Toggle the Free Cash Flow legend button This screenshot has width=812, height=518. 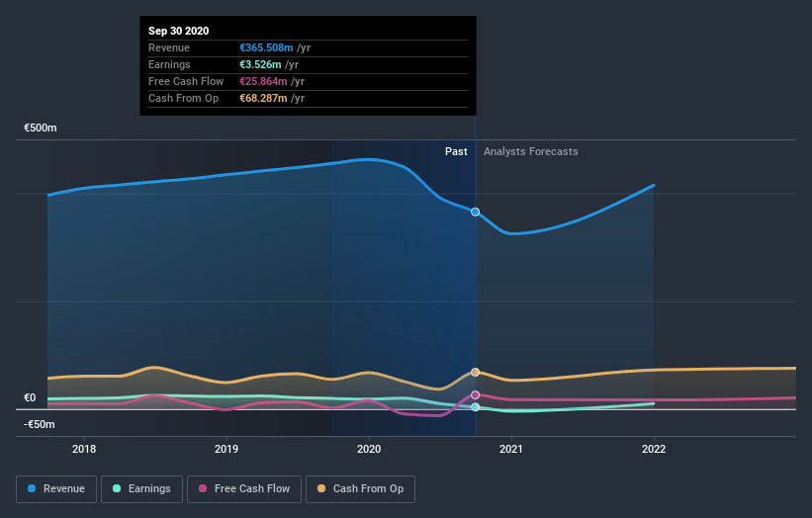[x=244, y=489]
